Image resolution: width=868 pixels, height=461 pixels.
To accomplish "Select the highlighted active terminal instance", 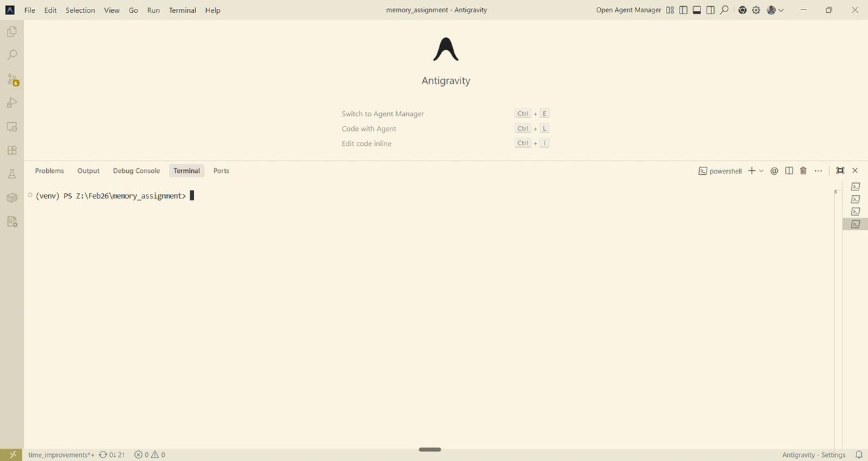I will click(855, 224).
